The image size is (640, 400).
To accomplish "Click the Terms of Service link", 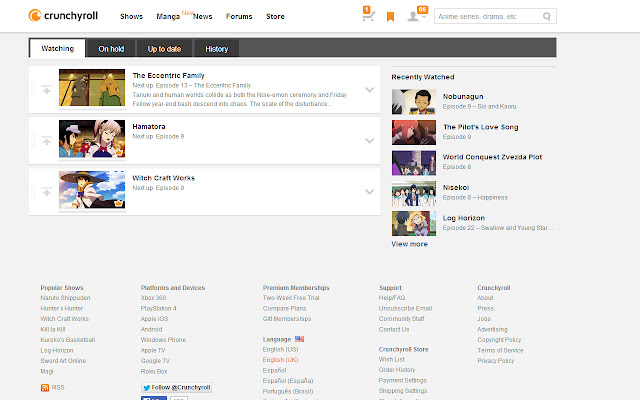I will coord(500,351).
